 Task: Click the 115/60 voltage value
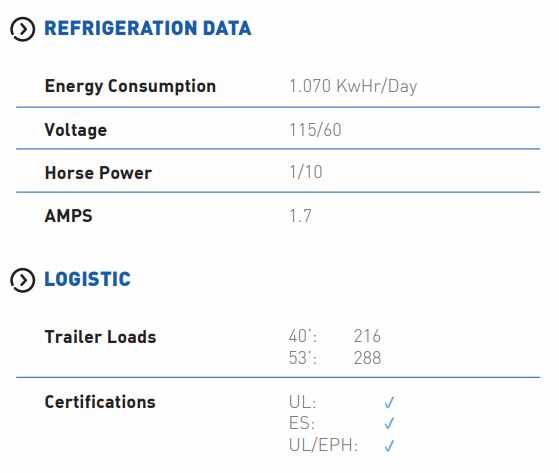tap(315, 130)
